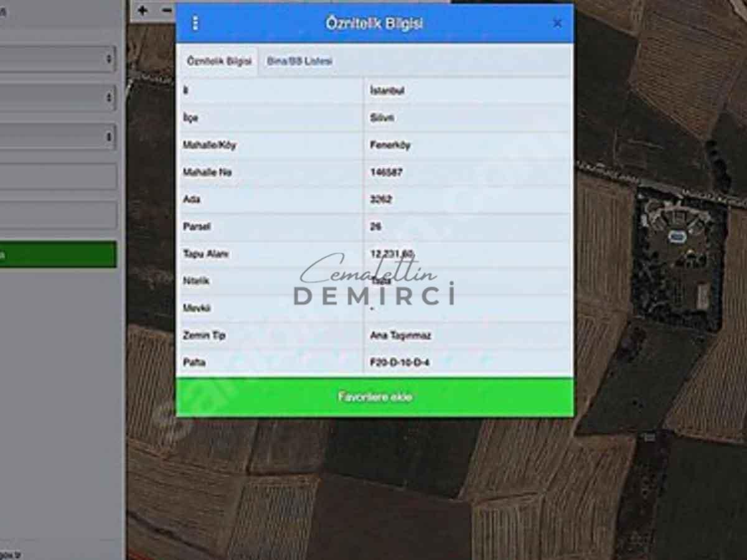Focus the first text field under sidebar dropdowns

[x=57, y=177]
